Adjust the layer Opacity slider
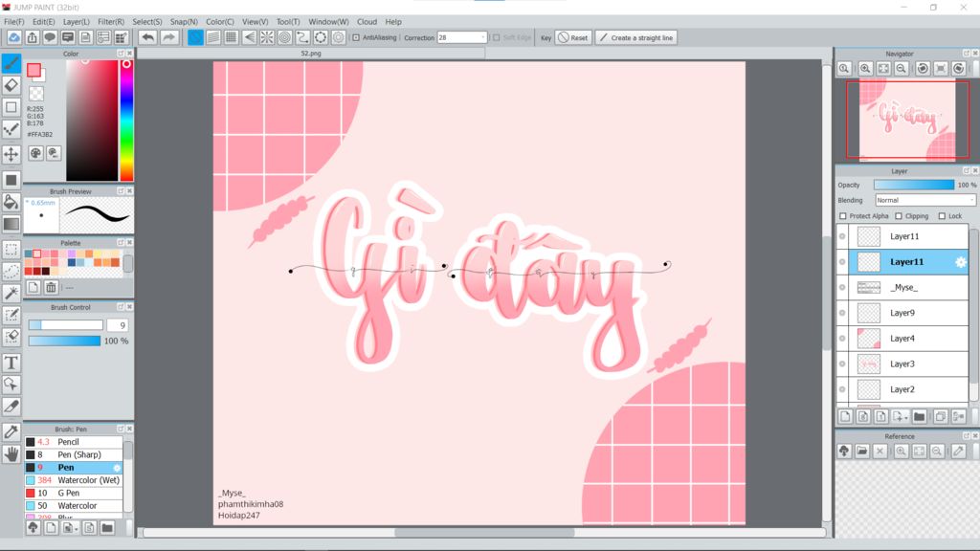This screenshot has width=980, height=551. [x=914, y=185]
